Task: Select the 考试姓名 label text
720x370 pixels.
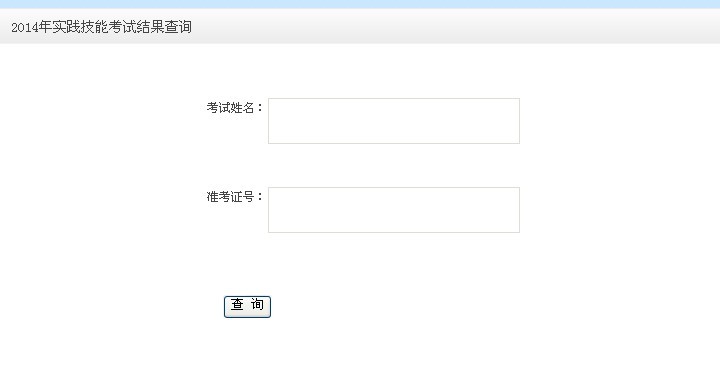Action: tap(230, 108)
